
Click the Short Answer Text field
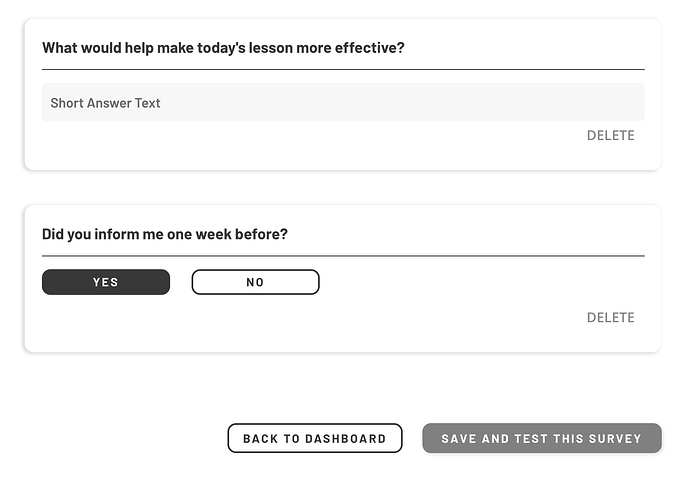click(x=342, y=103)
